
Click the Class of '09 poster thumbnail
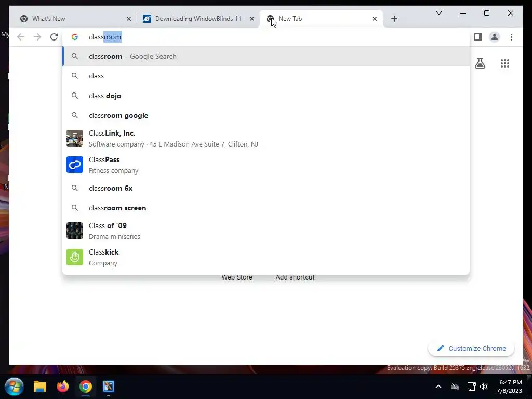click(75, 231)
